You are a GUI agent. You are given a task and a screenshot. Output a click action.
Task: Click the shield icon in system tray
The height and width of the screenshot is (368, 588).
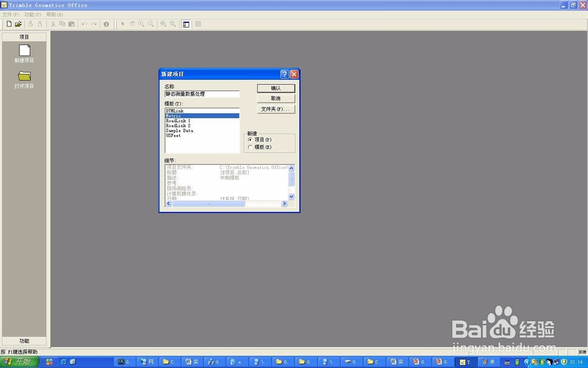(564, 362)
